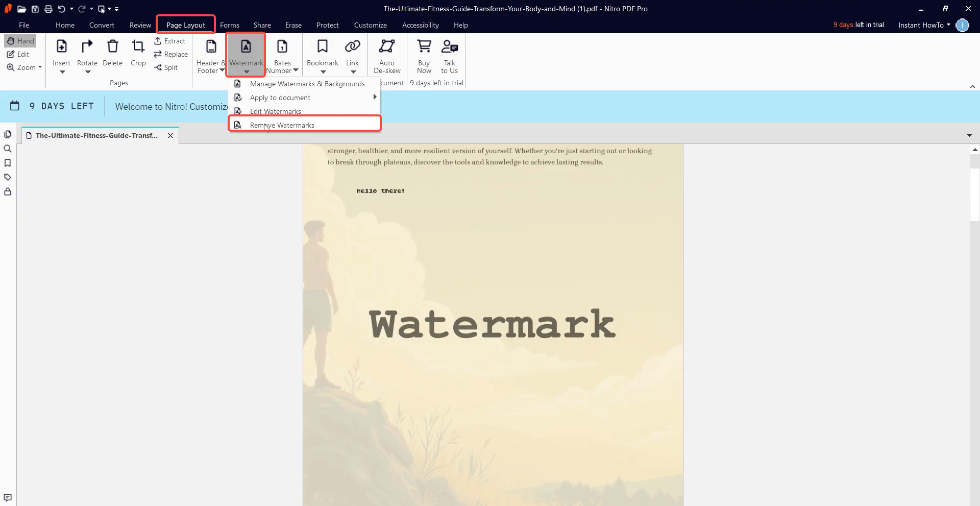Click the Nitro logo icon
The image size is (980, 506).
[8, 8]
